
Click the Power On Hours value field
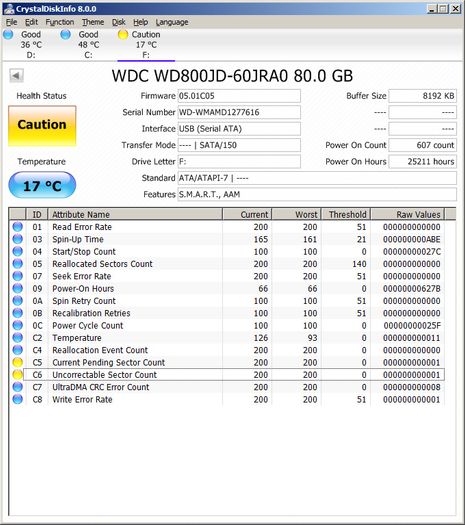pyautogui.click(x=422, y=162)
